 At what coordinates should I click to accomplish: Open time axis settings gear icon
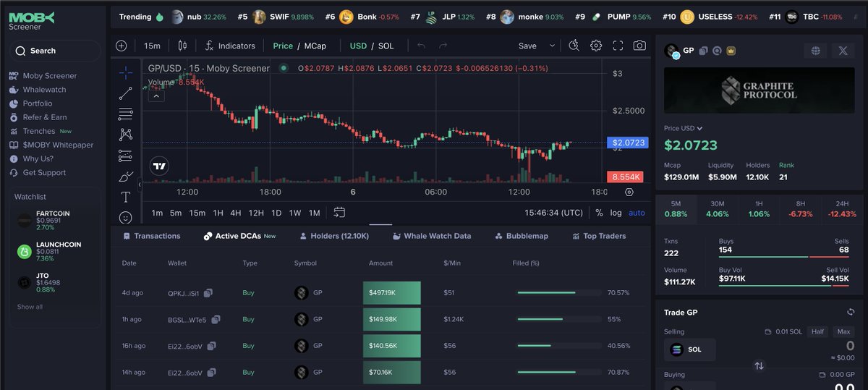click(x=629, y=192)
